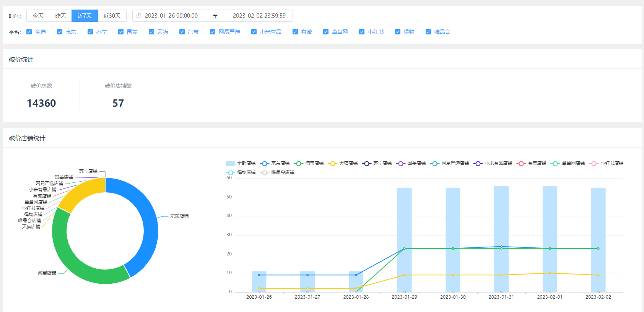Toggle the 天猫店铺 legend series

click(343, 163)
